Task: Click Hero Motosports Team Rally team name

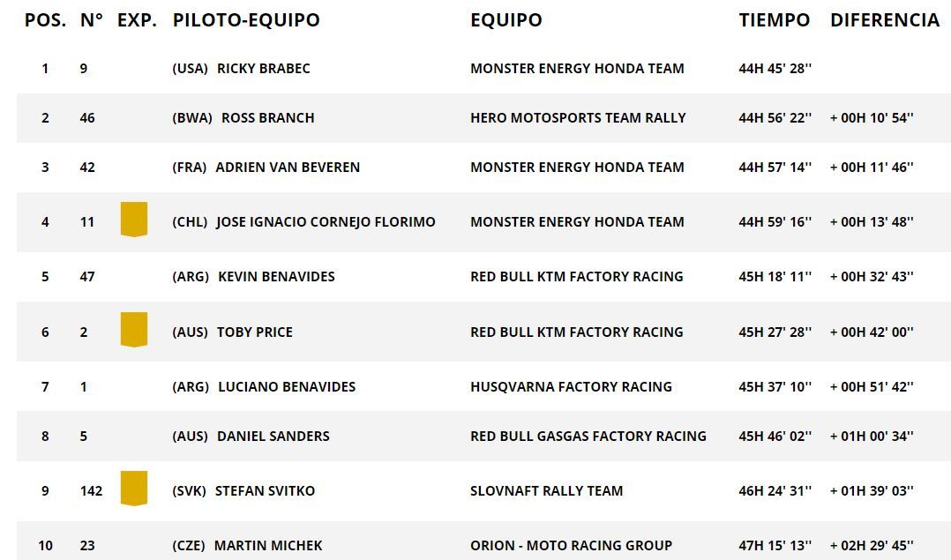Action: [578, 117]
